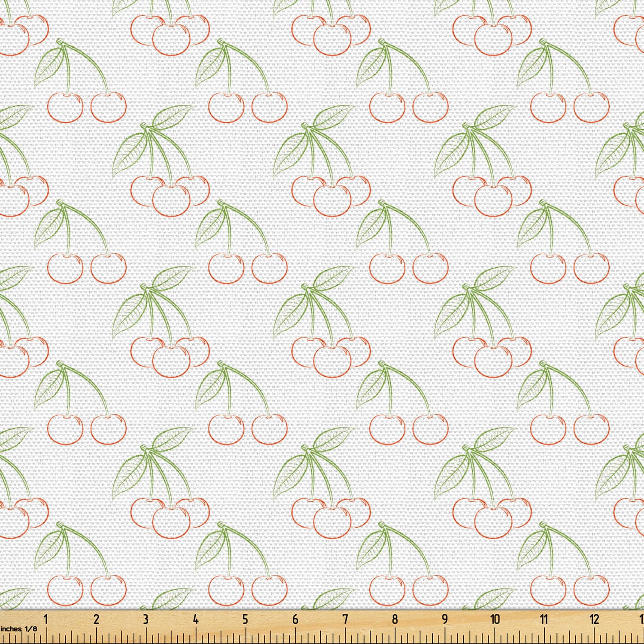
Task: Click the number 2 on the ruler
Action: [x=96, y=619]
